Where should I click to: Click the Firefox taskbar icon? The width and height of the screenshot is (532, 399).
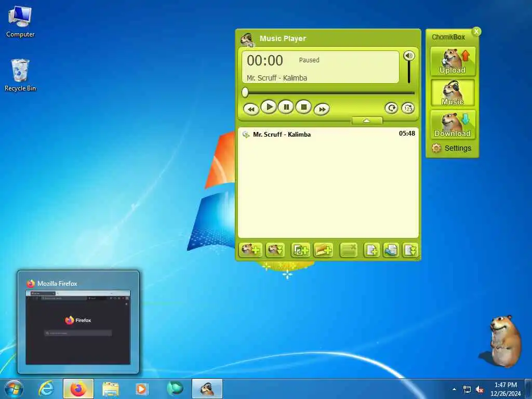pos(78,389)
